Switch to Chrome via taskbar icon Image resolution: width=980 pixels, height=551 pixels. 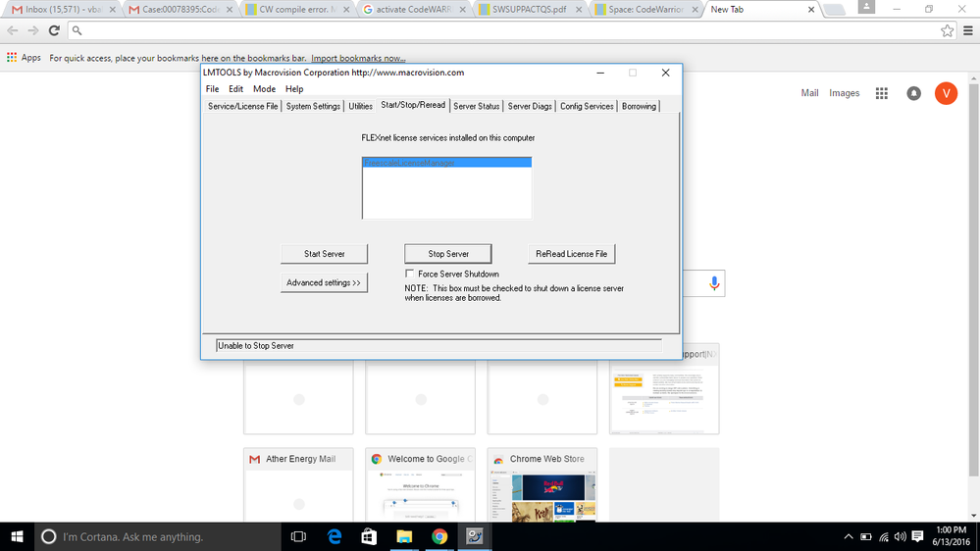439,536
